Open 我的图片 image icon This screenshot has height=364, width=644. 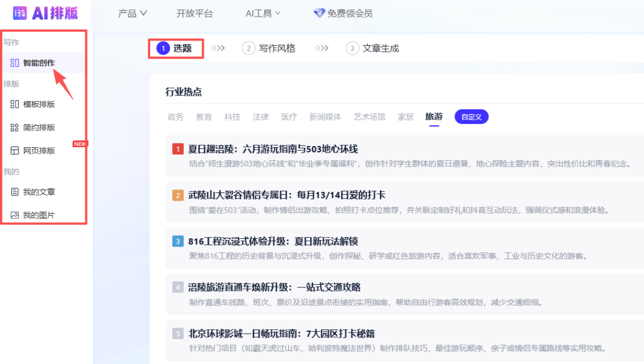point(14,215)
